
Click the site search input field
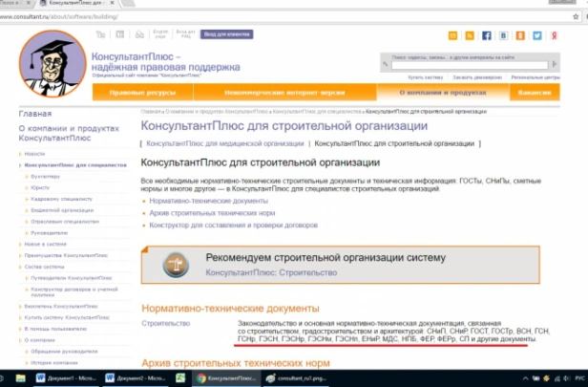(470, 65)
